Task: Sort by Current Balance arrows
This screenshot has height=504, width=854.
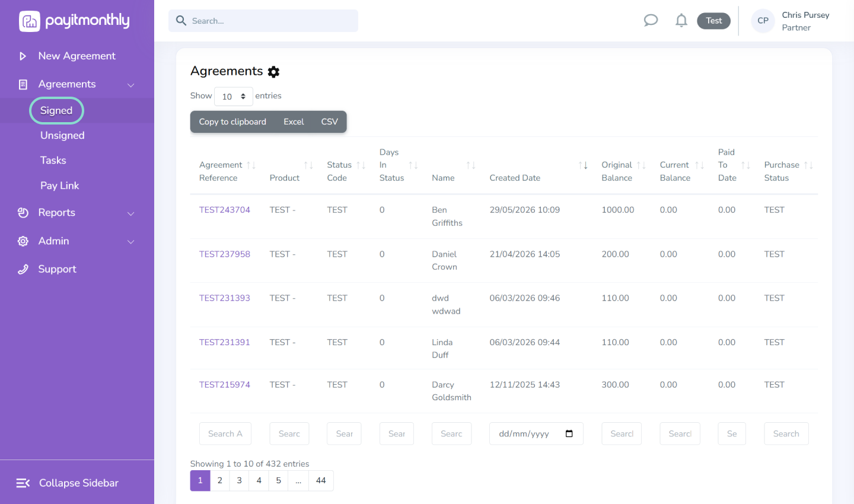Action: point(699,165)
